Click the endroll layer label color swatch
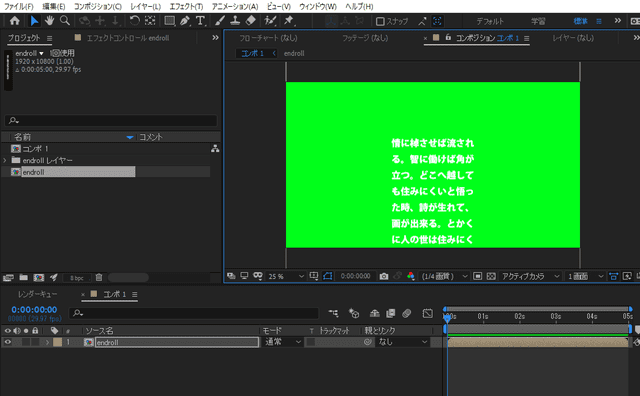The image size is (640, 396). point(58,342)
